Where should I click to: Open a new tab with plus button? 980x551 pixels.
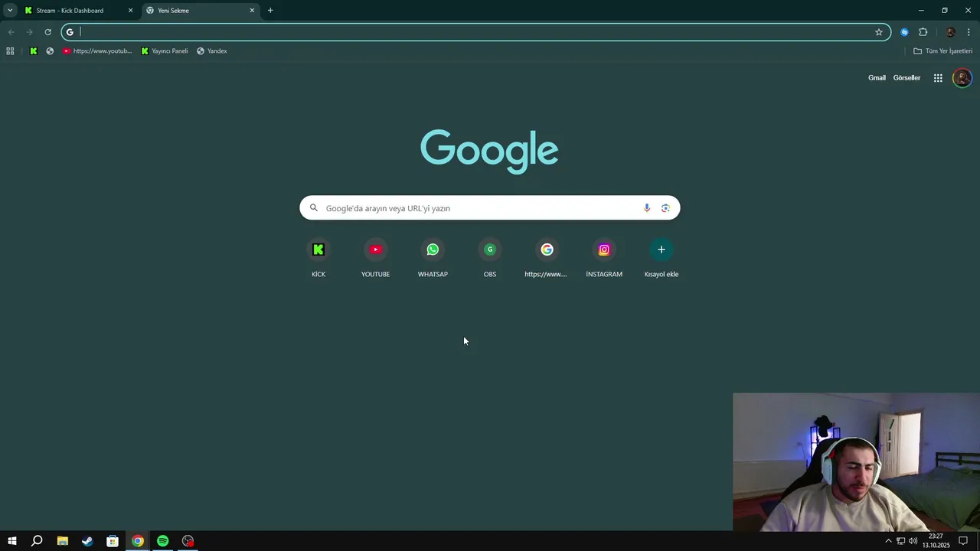pyautogui.click(x=270, y=11)
